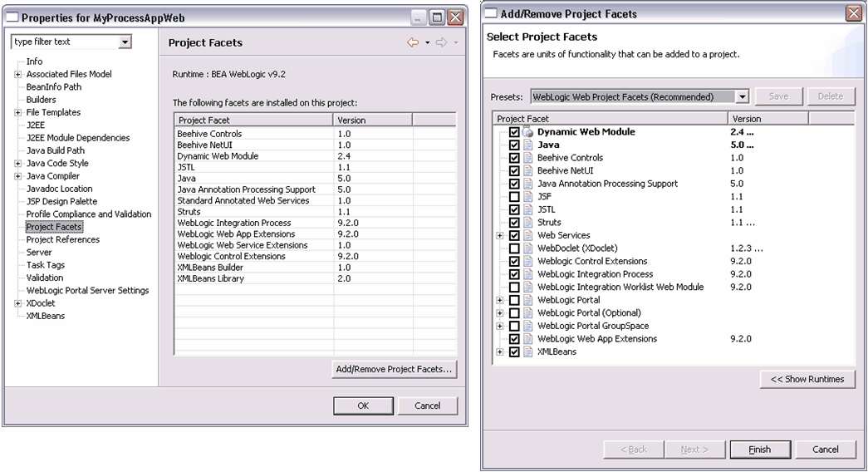Viewport: 868px width, 472px height.
Task: Click Finish in facets wizard
Action: tap(760, 450)
